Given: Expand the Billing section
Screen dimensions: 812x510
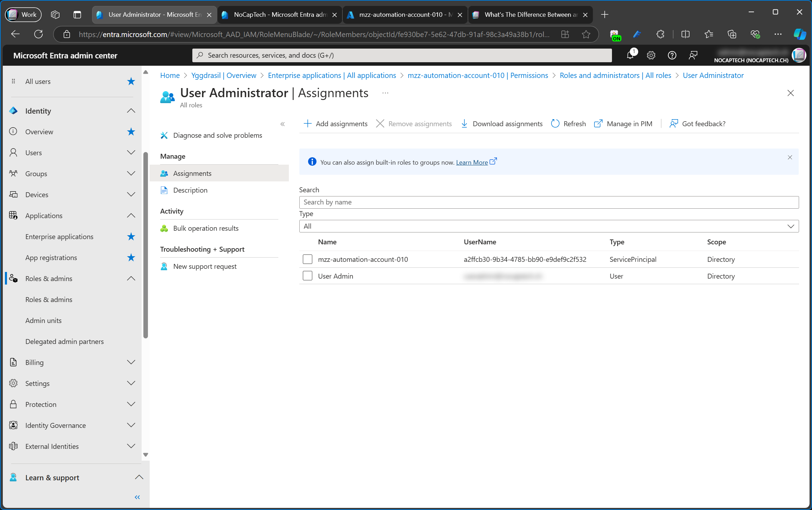Looking at the screenshot, I should click(x=131, y=362).
